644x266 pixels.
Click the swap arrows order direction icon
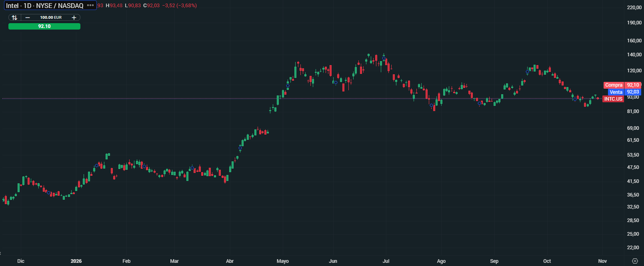(14, 18)
